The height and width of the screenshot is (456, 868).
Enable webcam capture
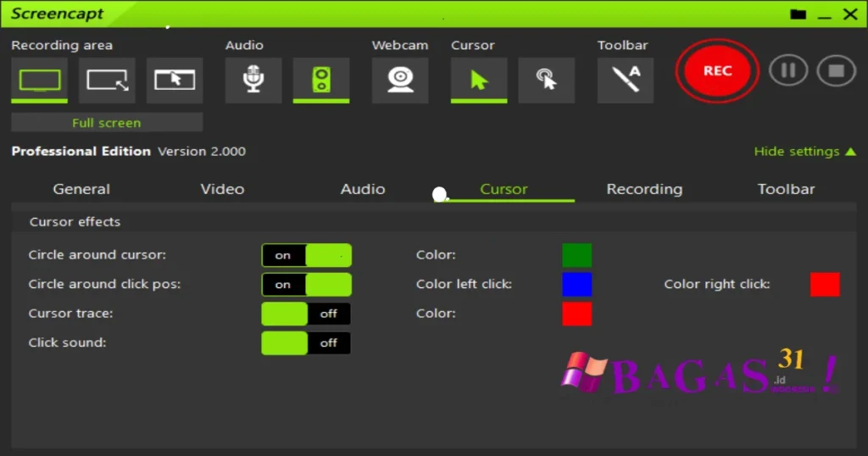pos(400,81)
